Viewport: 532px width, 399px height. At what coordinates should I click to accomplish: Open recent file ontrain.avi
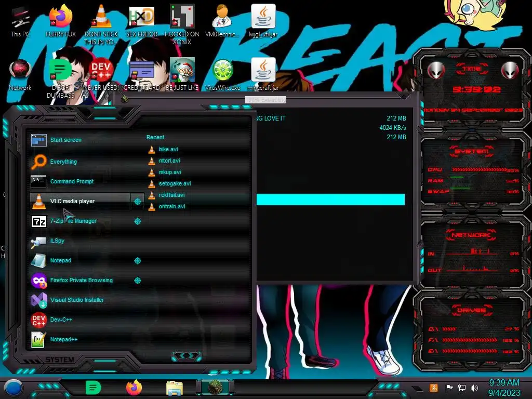point(167,207)
